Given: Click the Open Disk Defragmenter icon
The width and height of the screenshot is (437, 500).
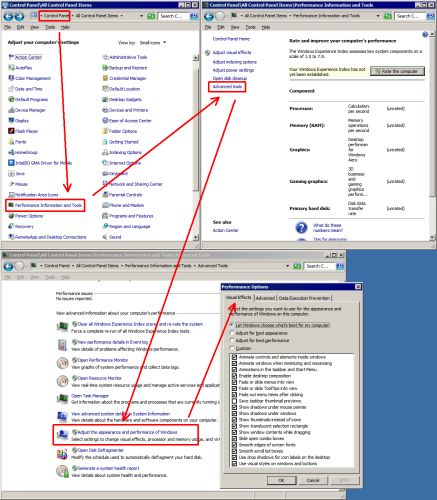Looking at the screenshot, I should point(62,454).
